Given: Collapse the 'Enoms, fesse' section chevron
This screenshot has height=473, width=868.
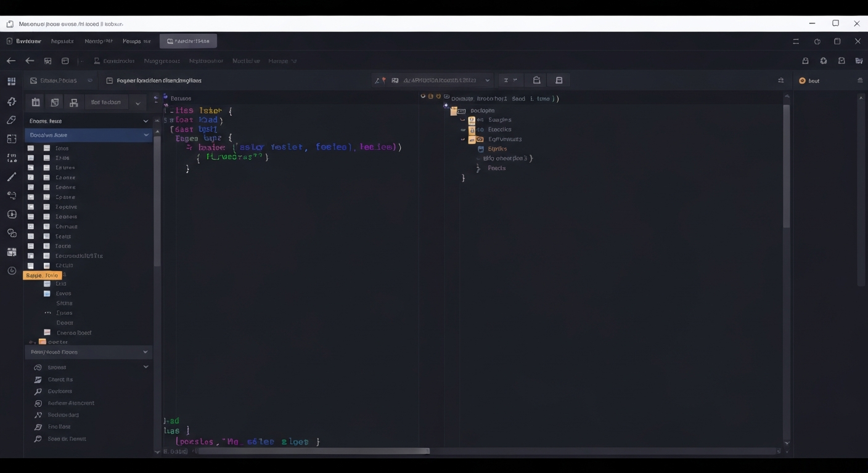Looking at the screenshot, I should 145,121.
